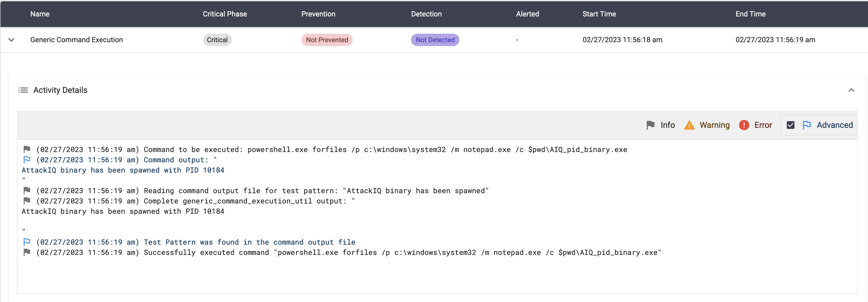Click blue flag beside 'Test Pattern was found' log
Viewport: 868px width, 302px height.
pos(27,242)
